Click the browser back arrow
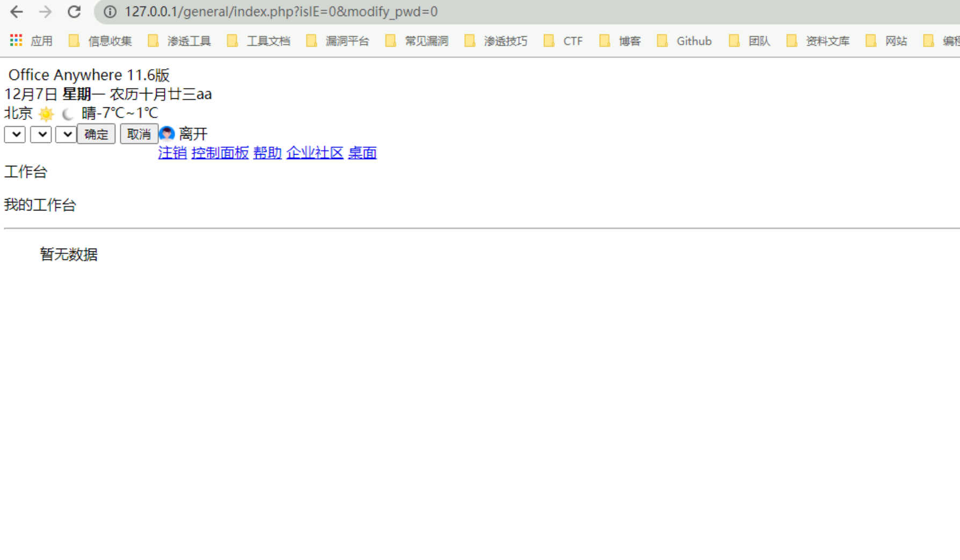The image size is (960, 560). (x=17, y=12)
